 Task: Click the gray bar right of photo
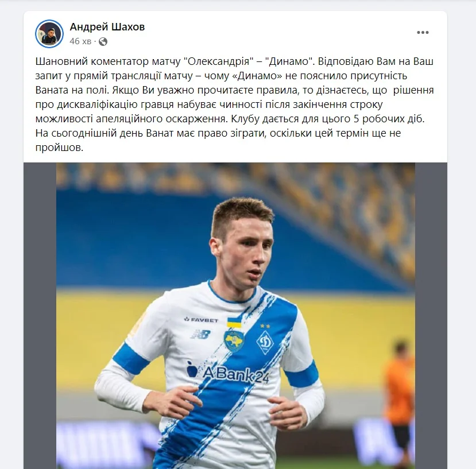pyautogui.click(x=431, y=316)
